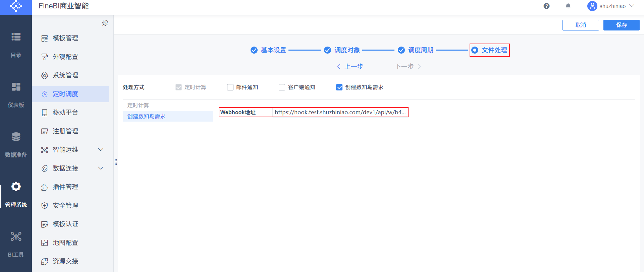The height and width of the screenshot is (272, 644).
Task: Click the 处理方式 label
Action: pos(133,87)
